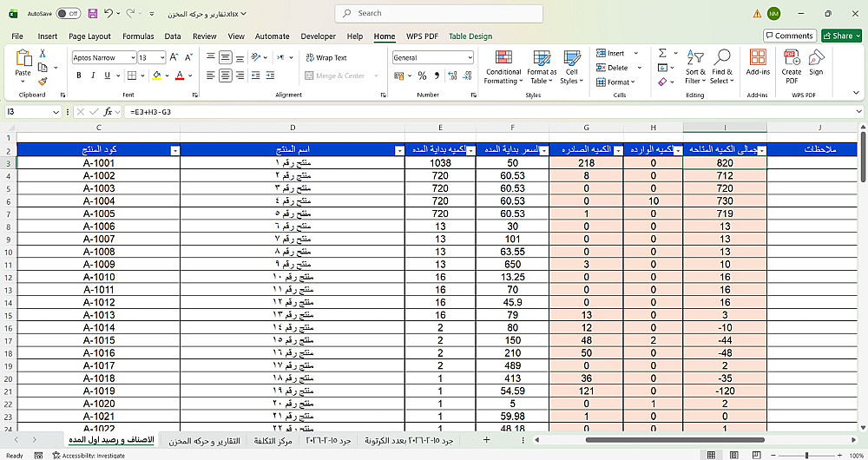868x460 pixels.
Task: Click Create PDF icon
Action: point(792,57)
